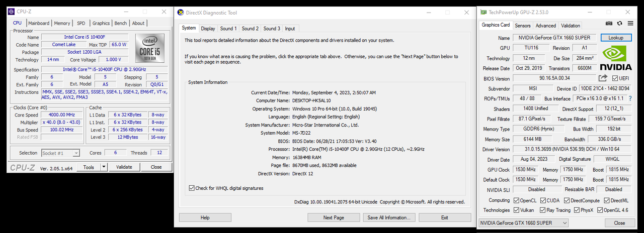Screen dimensions: 644x233
Task: Open the SPD tab in CPU-Z
Action: [81, 23]
